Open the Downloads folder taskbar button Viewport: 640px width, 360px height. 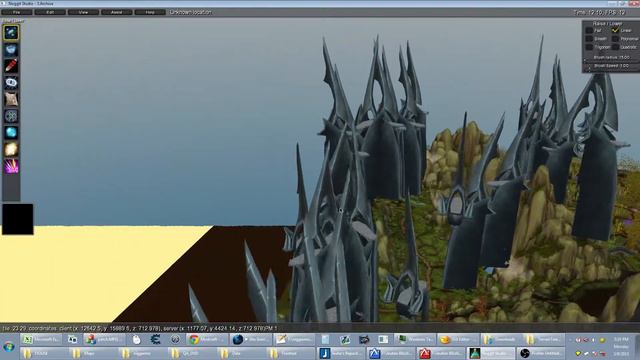(x=502, y=339)
